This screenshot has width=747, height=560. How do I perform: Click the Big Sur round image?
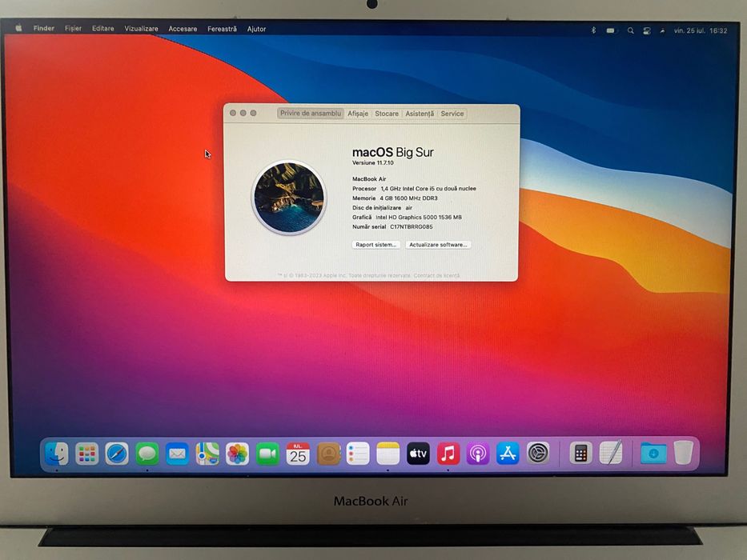point(289,197)
